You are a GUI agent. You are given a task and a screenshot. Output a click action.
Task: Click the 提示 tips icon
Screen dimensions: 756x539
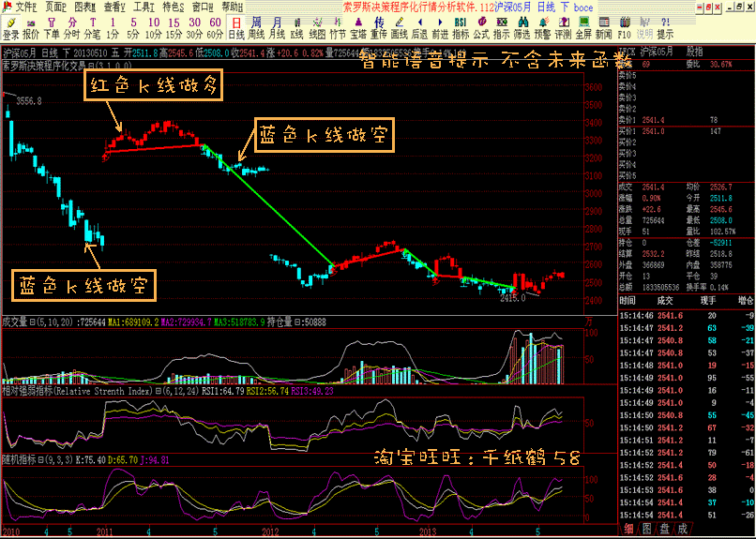(665, 28)
